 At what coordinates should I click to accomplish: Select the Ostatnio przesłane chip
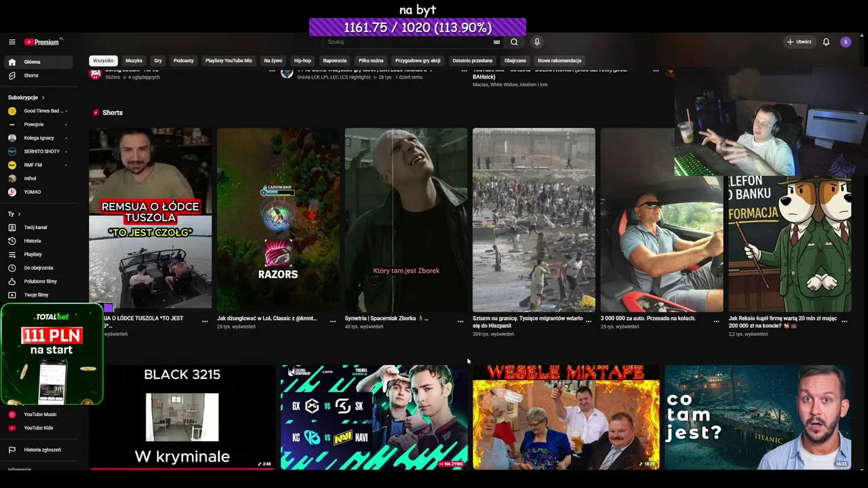click(x=473, y=60)
